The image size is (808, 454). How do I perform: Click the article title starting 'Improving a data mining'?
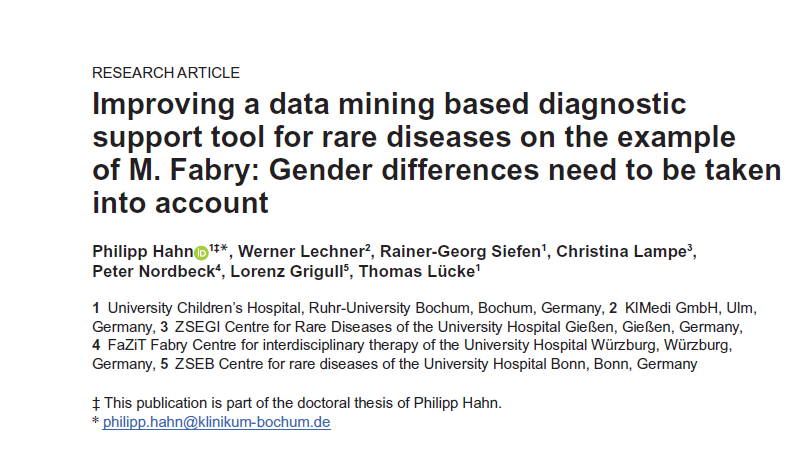(x=436, y=153)
